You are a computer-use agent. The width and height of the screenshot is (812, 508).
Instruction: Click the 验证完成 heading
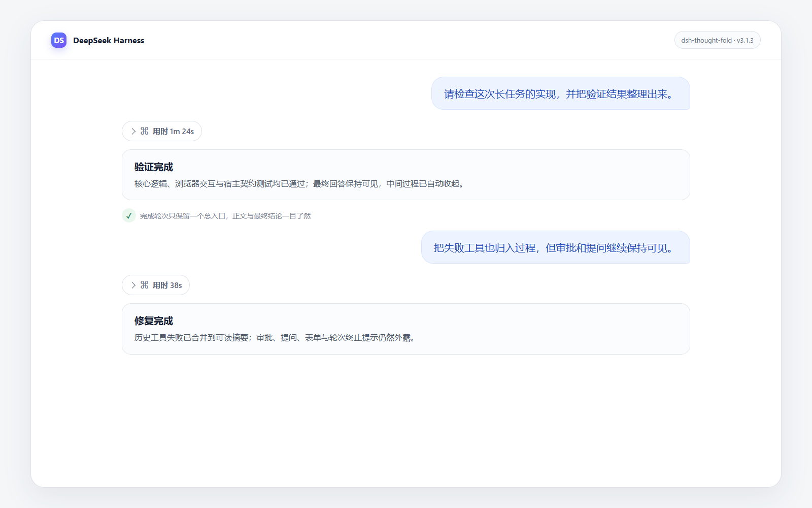click(x=154, y=167)
